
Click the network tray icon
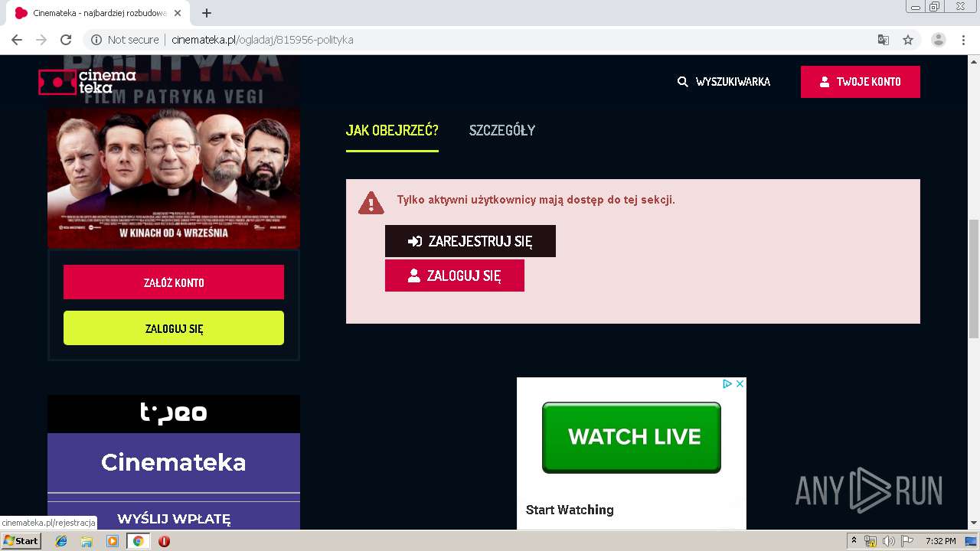[871, 541]
